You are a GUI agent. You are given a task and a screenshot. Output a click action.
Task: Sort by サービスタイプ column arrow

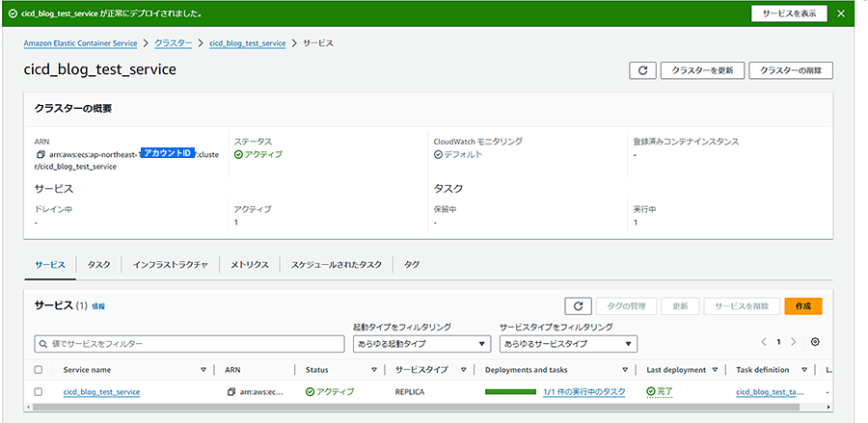coord(464,370)
